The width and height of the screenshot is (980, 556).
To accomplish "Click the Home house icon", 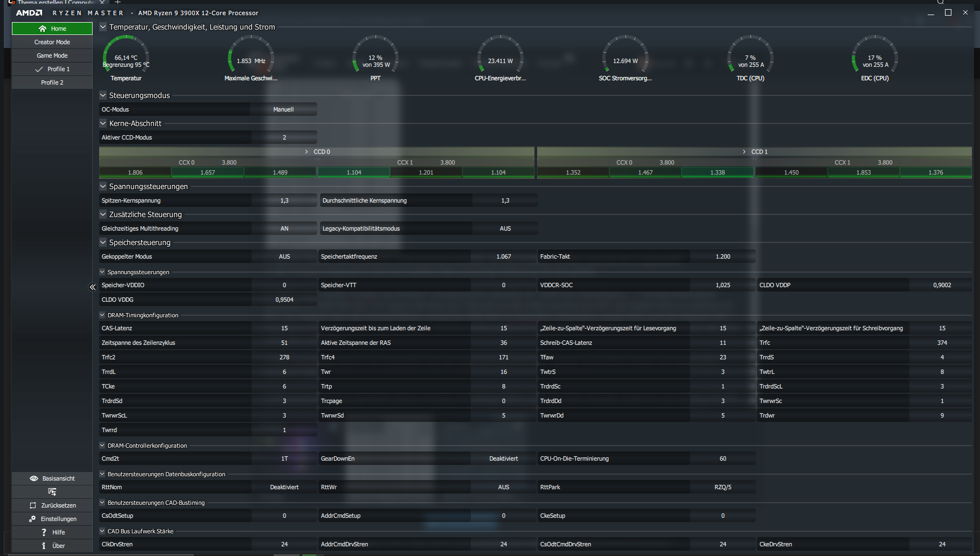I will (43, 29).
